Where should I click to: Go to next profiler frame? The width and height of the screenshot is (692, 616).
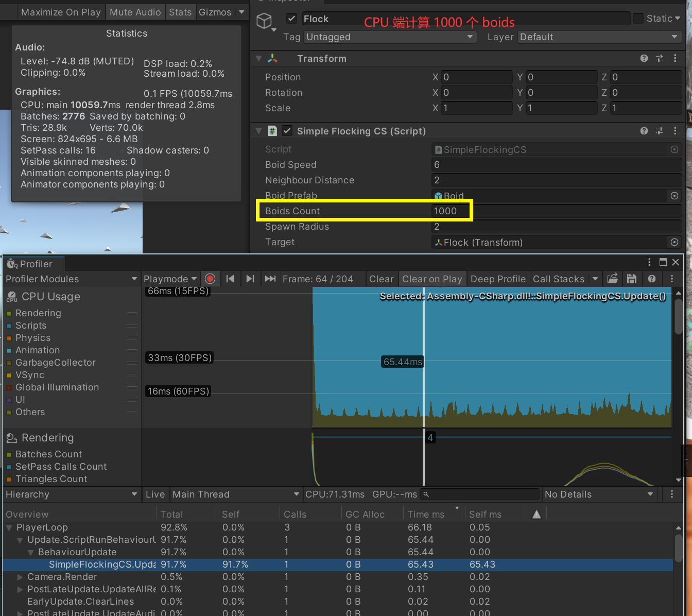[x=250, y=279]
